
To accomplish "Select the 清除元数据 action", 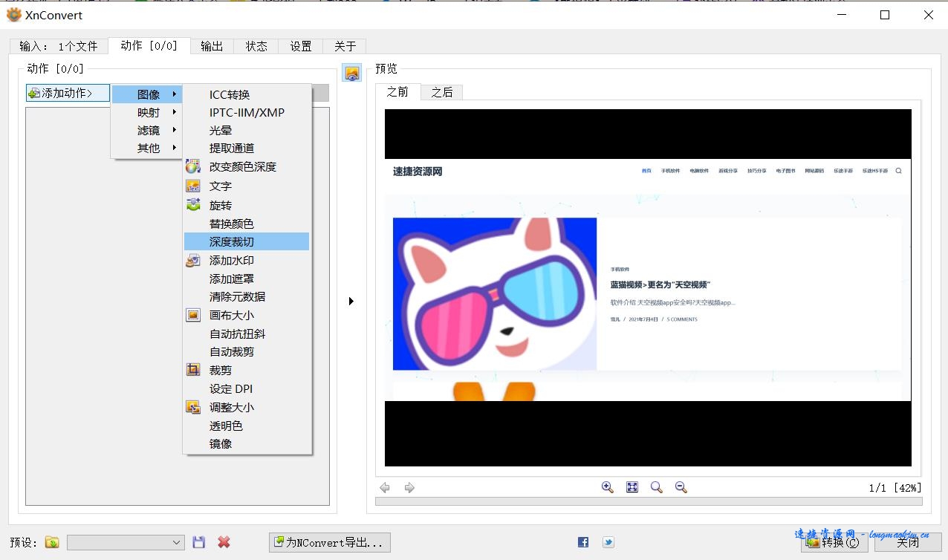I will (247, 296).
